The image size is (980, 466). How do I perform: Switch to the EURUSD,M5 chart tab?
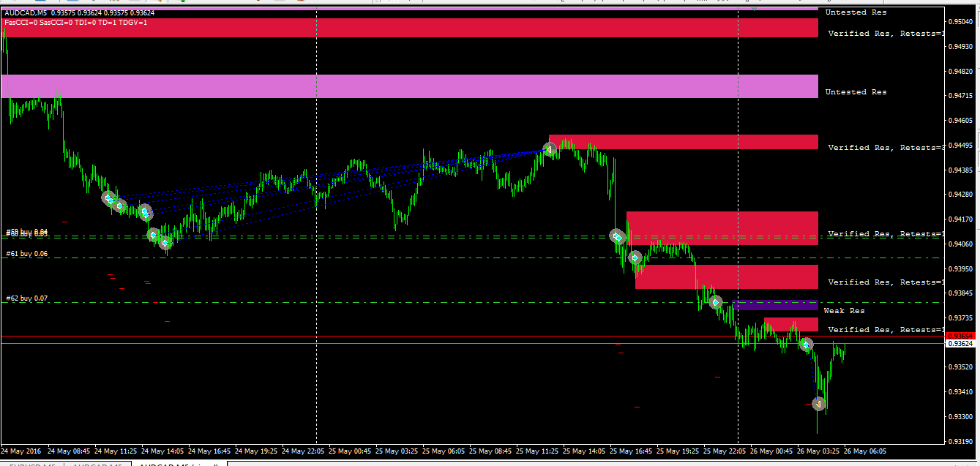31,464
